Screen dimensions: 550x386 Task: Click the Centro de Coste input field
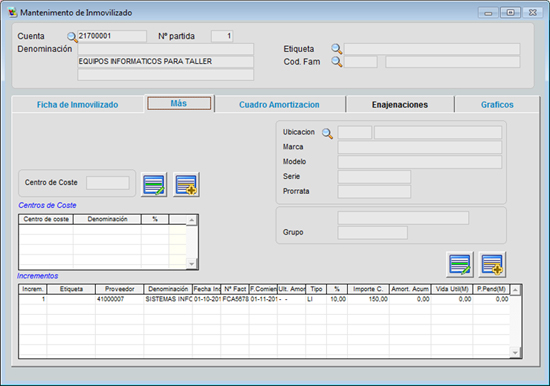click(x=108, y=183)
